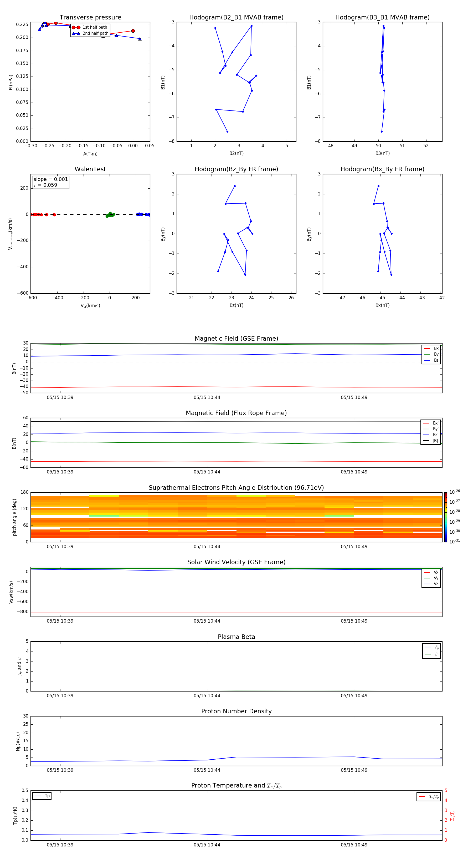473x868 pixels.
Task: Click the 'pitch angle (deg)' axis label
Action: (14, 517)
